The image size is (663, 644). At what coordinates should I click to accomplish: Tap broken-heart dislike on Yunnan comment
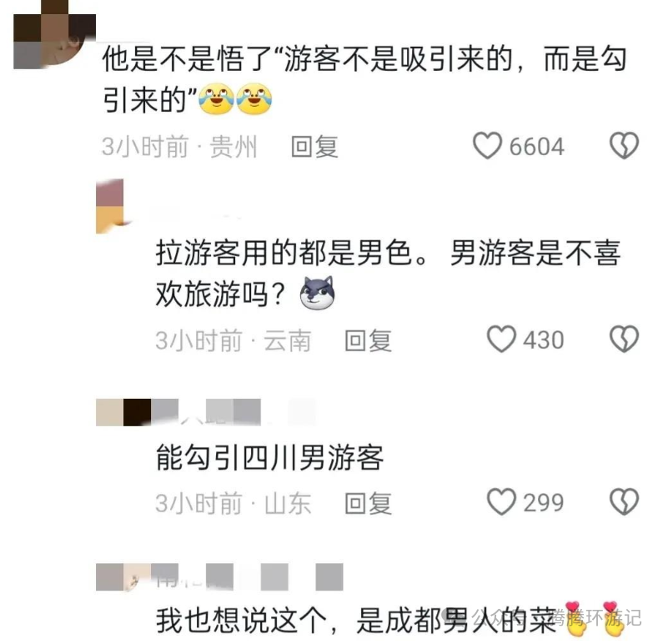624,339
